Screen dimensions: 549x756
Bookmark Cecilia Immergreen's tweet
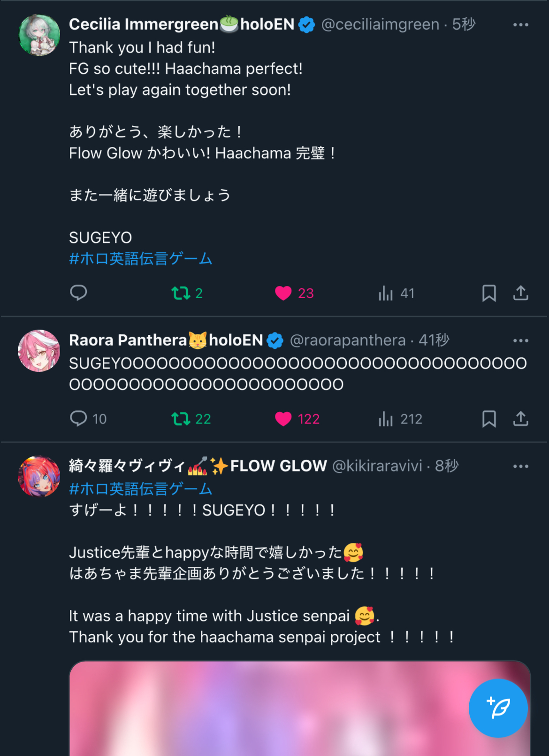click(489, 293)
